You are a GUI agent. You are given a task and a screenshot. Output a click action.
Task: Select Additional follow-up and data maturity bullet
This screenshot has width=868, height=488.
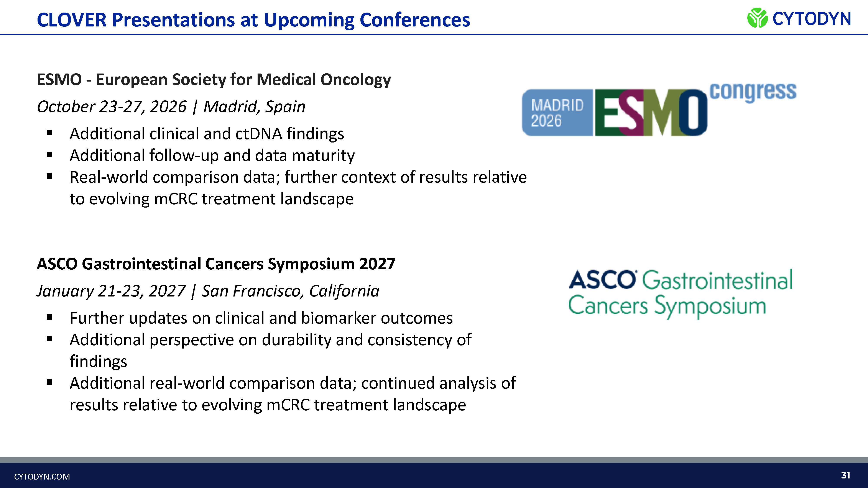(212, 156)
